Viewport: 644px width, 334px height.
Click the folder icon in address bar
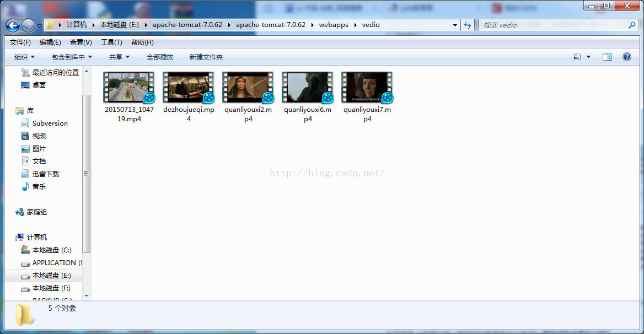click(50, 25)
